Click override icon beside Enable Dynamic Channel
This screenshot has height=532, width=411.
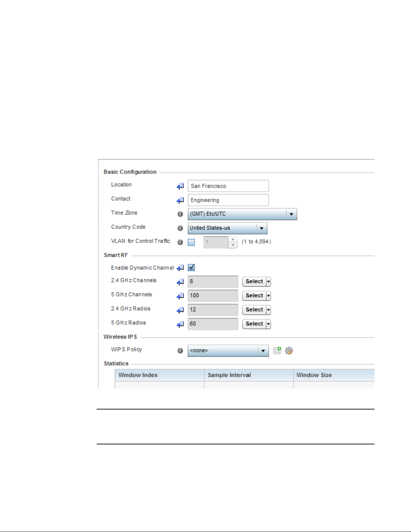click(x=181, y=268)
